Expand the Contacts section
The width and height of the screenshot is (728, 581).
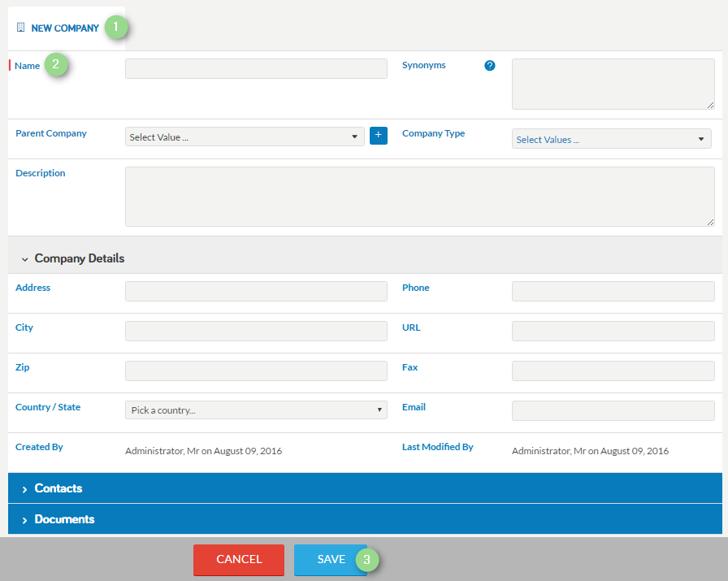(x=365, y=488)
